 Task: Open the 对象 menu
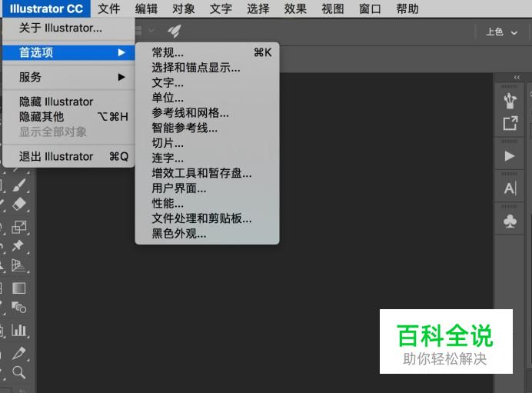[x=184, y=8]
